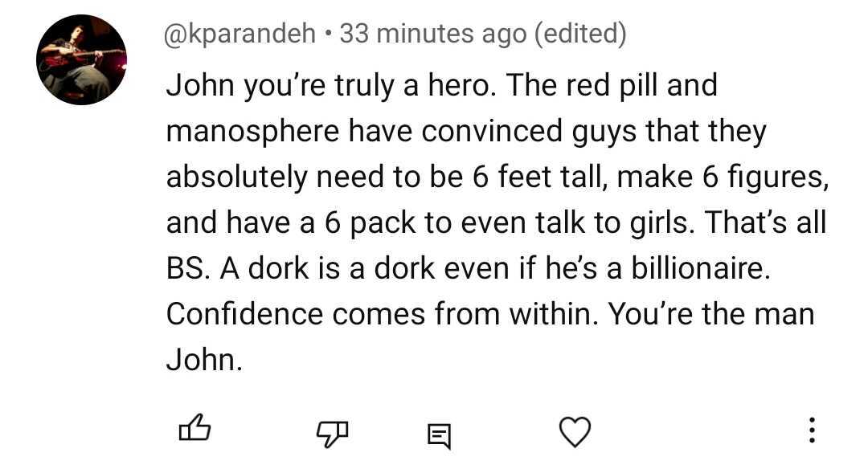
Task: Click the words "You're the man"
Action: [x=711, y=314]
